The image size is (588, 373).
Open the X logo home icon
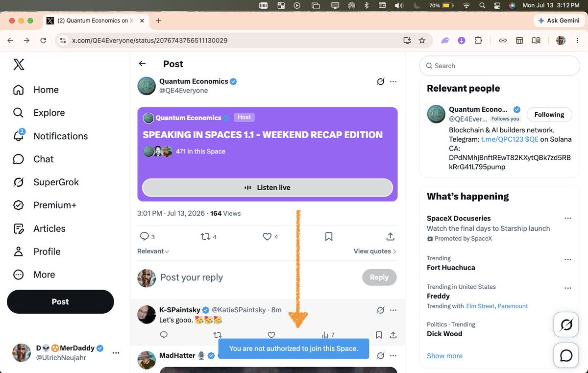pyautogui.click(x=19, y=64)
